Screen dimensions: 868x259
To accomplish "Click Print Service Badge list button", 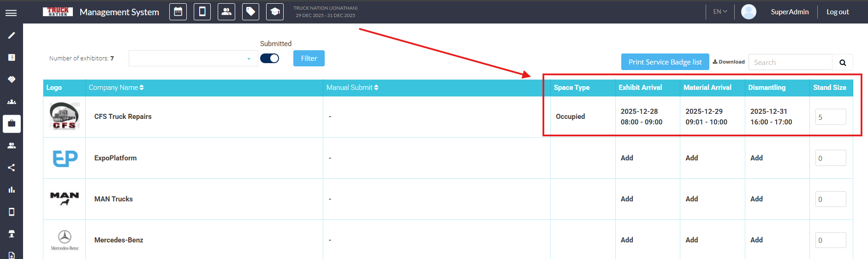I will click(x=665, y=62).
